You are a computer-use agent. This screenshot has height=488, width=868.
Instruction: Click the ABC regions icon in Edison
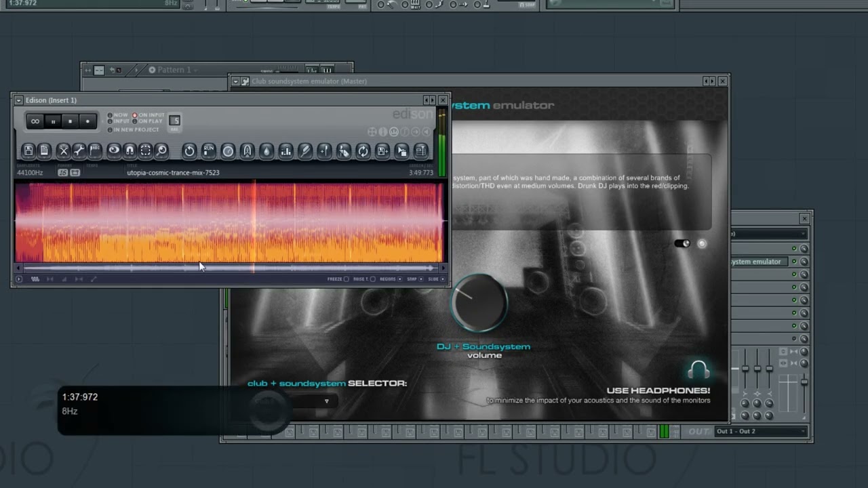click(x=95, y=150)
